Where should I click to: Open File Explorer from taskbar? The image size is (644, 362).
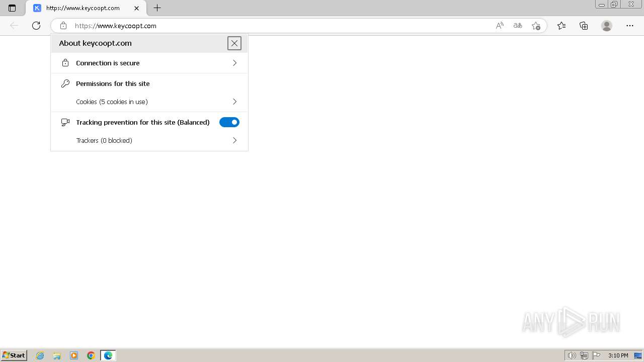pyautogui.click(x=57, y=355)
